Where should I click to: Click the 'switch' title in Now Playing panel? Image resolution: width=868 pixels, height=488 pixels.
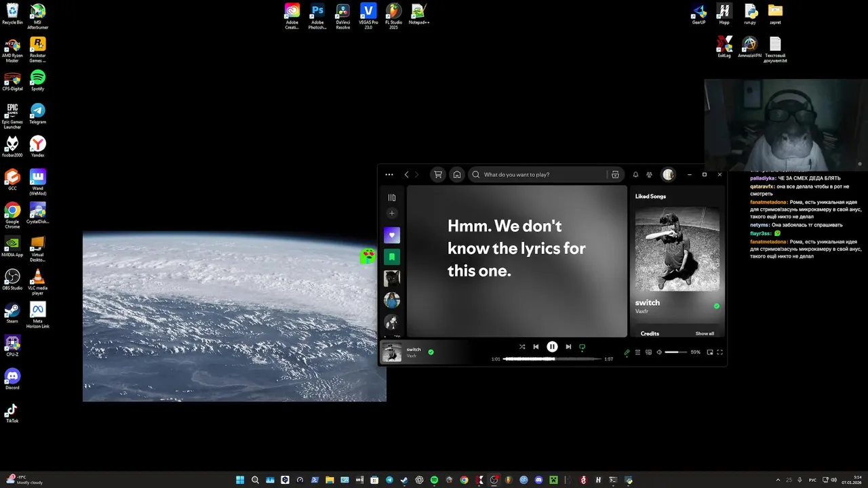coord(648,302)
